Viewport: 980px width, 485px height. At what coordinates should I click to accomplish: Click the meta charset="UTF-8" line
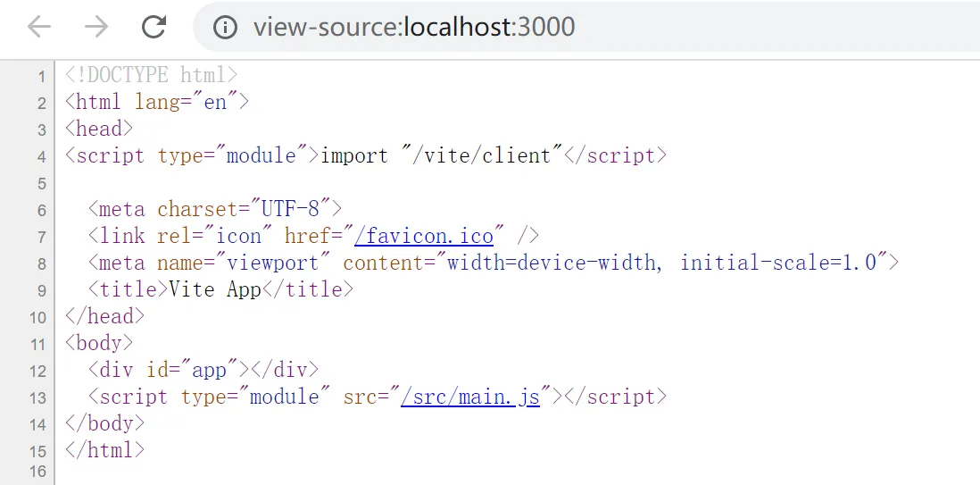tap(215, 209)
